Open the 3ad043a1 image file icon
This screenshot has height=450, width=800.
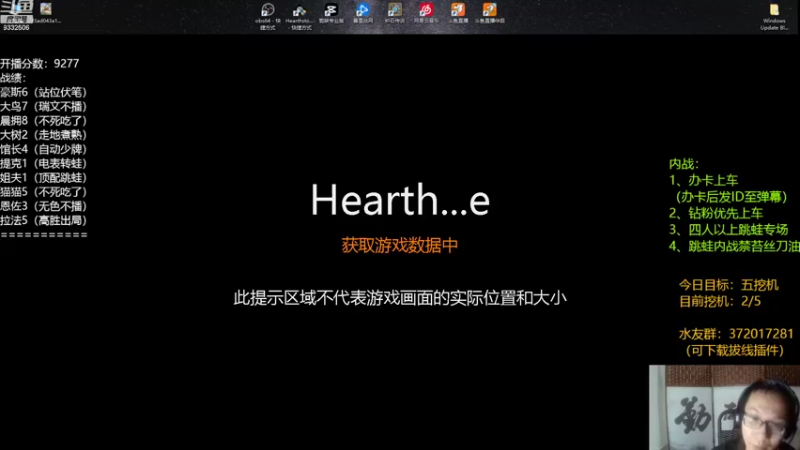(x=46, y=13)
